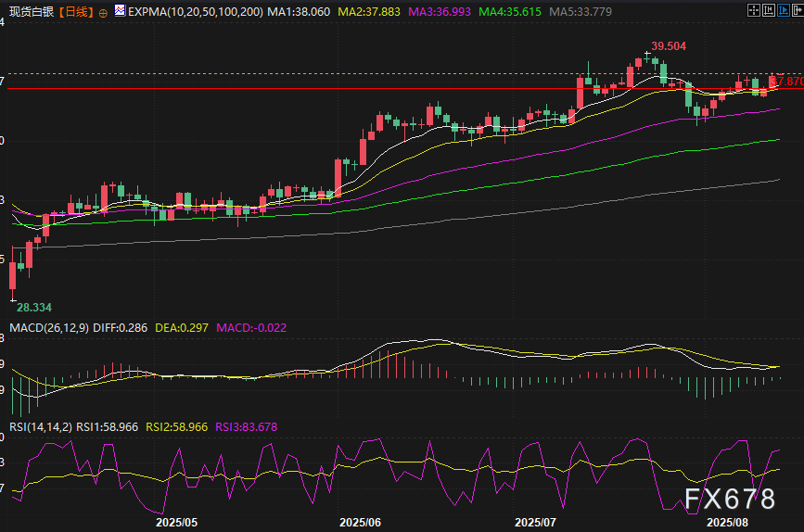Click the red current price tag on right
804x532 pixels.
(x=788, y=82)
